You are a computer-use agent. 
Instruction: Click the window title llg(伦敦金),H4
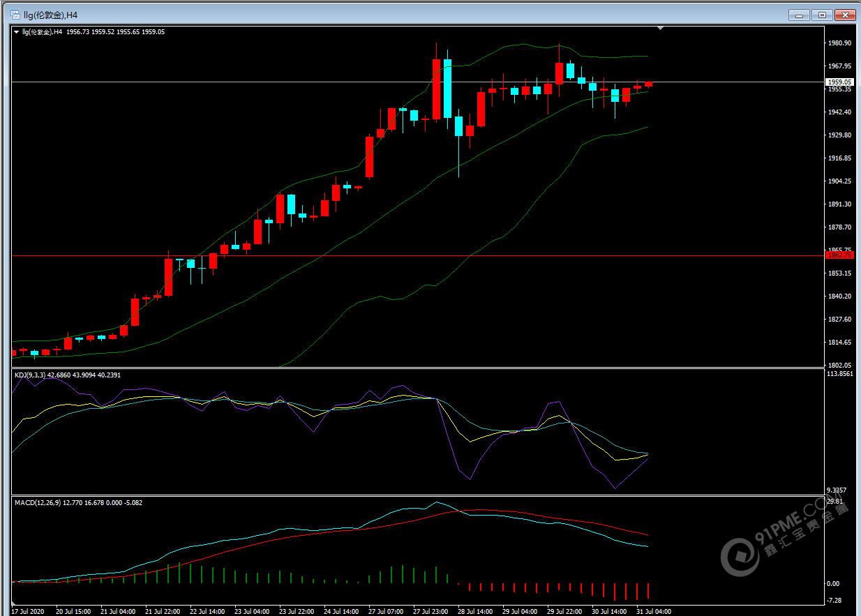coord(51,15)
